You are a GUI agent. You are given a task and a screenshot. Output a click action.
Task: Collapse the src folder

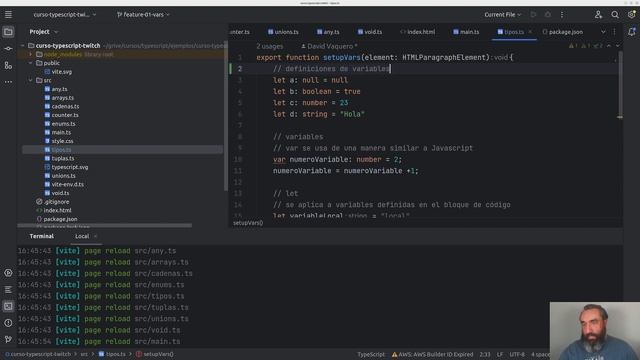(31, 80)
